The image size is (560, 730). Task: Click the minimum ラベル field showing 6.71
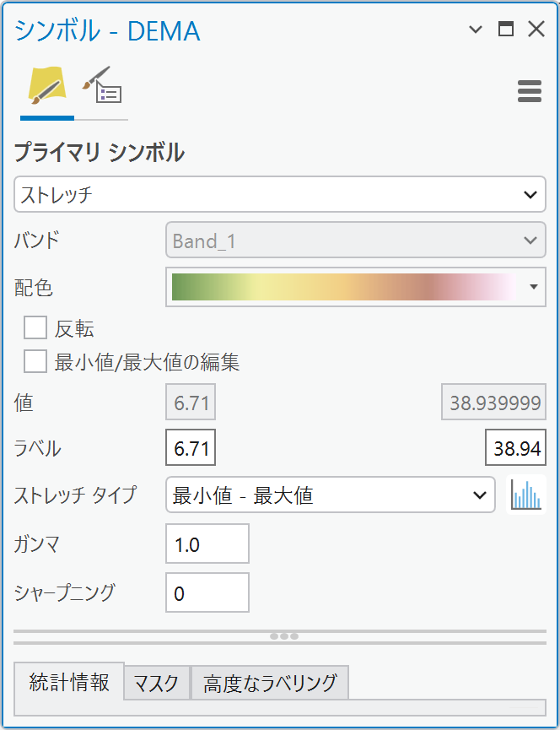pyautogui.click(x=191, y=448)
